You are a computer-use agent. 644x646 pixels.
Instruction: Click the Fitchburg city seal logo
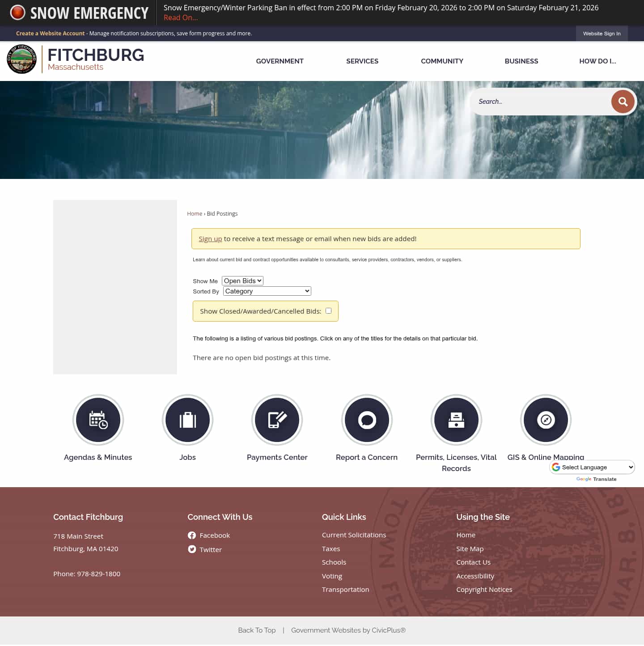21,59
